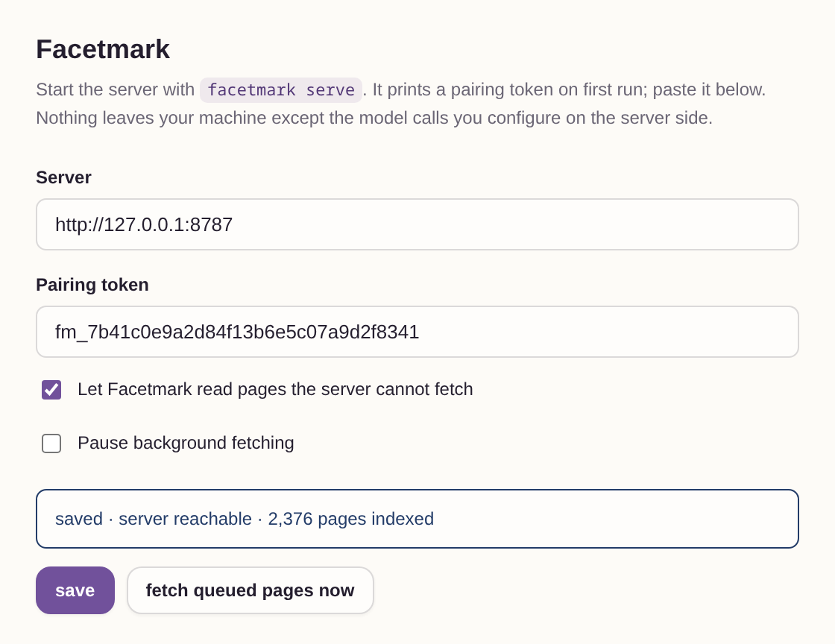Click the purple save button
The width and height of the screenshot is (835, 644).
75,590
